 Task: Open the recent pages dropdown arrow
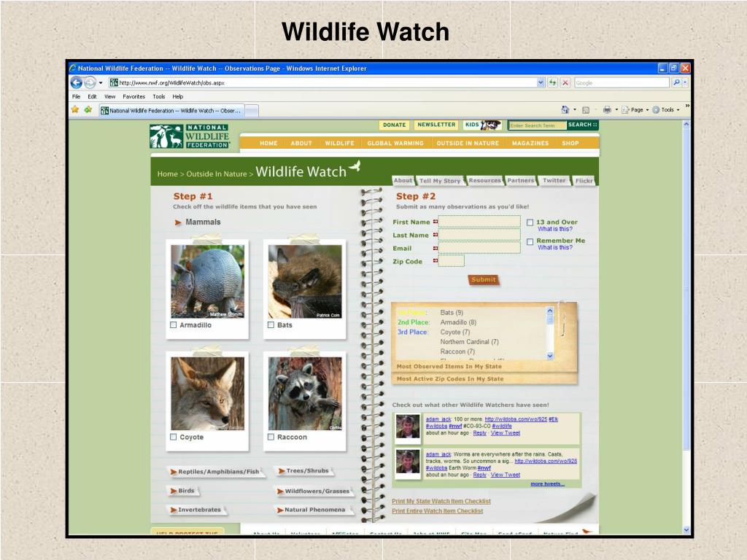[101, 83]
